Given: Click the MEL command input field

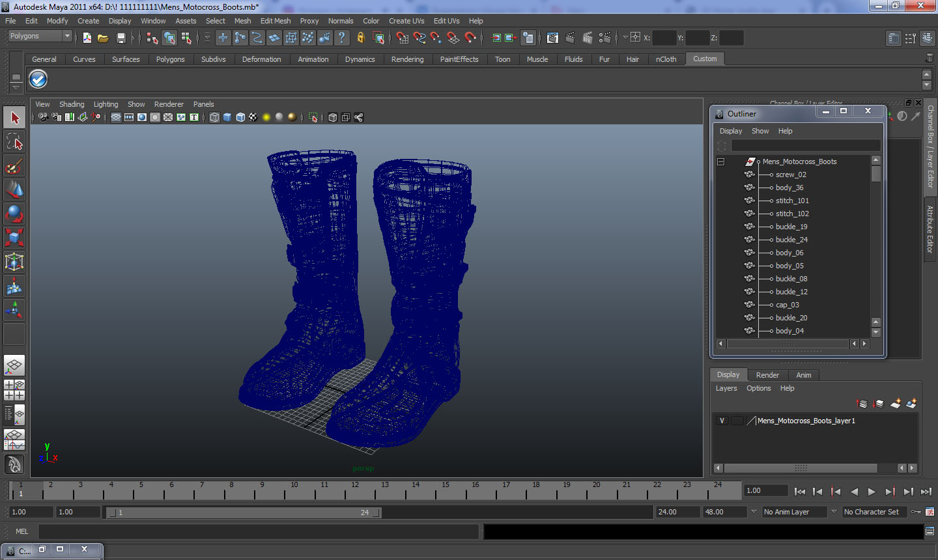Looking at the screenshot, I should [259, 531].
